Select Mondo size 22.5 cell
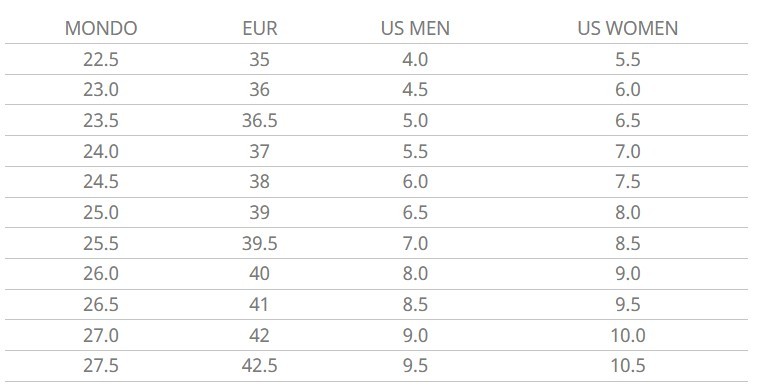The height and width of the screenshot is (390, 760). pos(101,60)
